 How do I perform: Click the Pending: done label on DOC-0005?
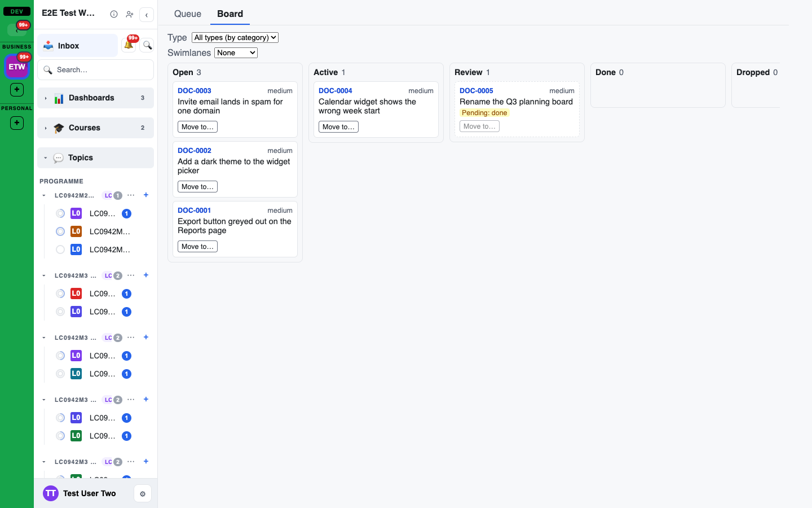484,113
